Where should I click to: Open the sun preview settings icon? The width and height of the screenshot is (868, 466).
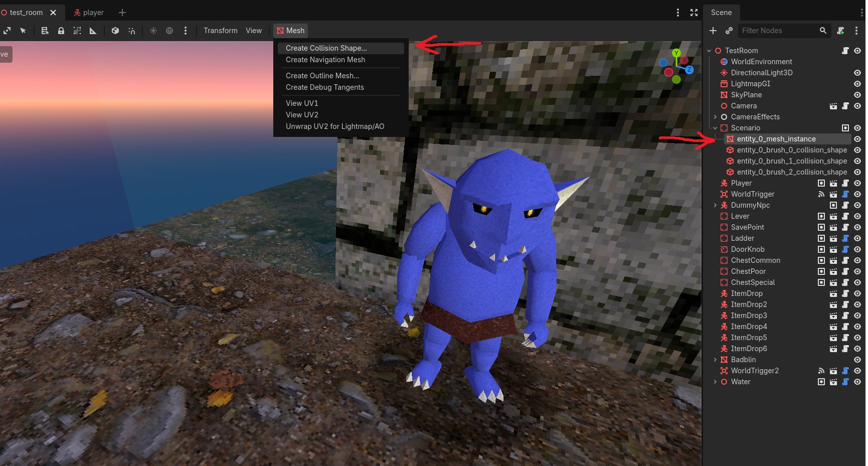(153, 31)
